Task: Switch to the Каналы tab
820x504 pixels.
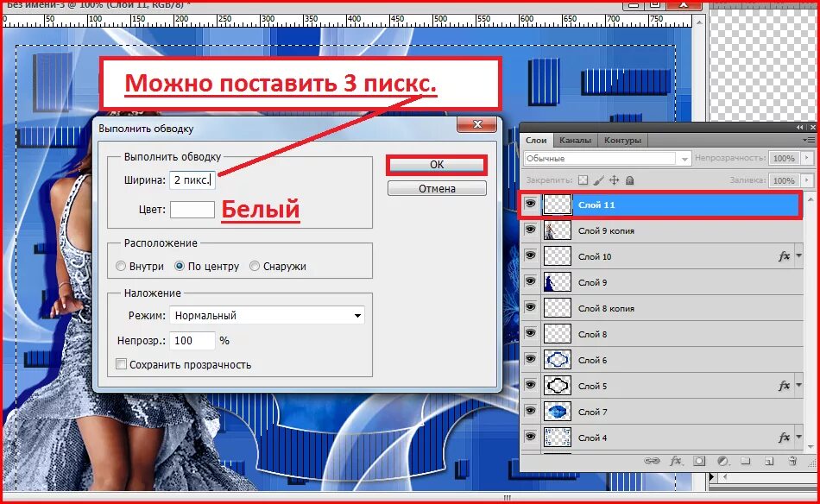Action: pyautogui.click(x=575, y=140)
